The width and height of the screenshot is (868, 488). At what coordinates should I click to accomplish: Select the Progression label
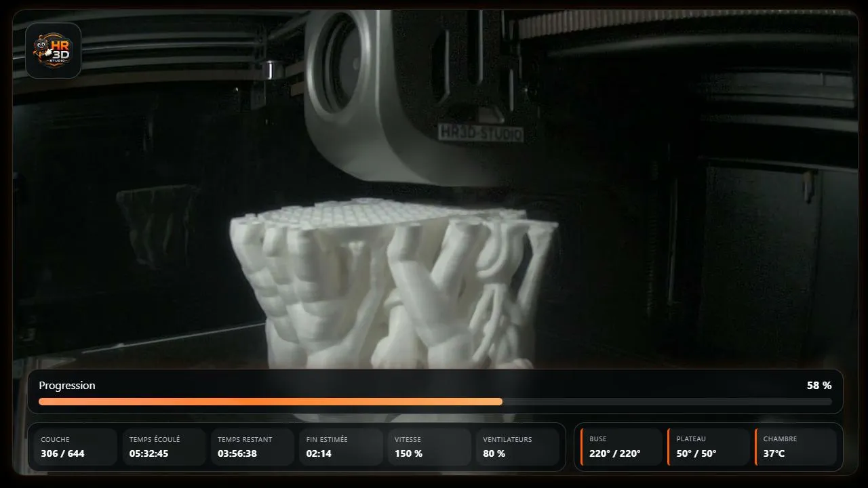[x=67, y=385]
